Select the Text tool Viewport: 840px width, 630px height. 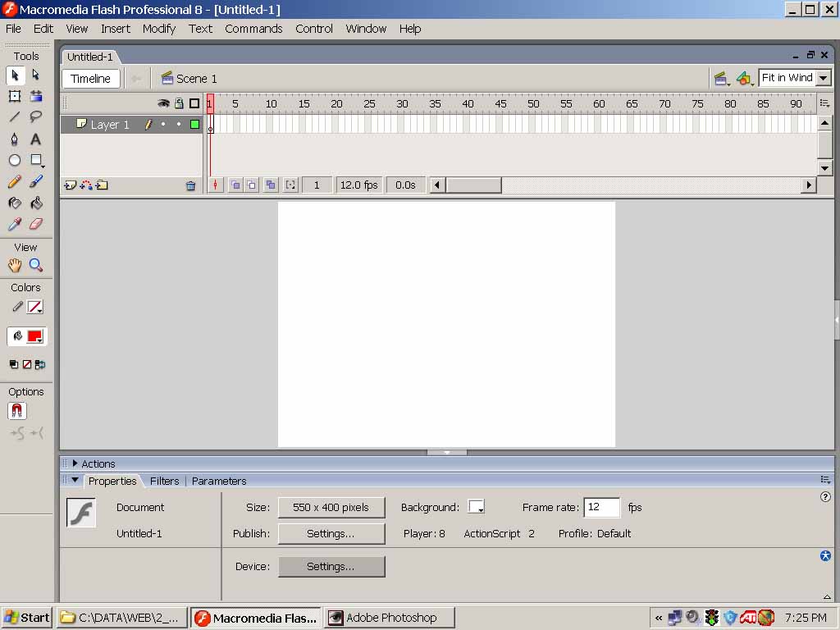tap(36, 139)
